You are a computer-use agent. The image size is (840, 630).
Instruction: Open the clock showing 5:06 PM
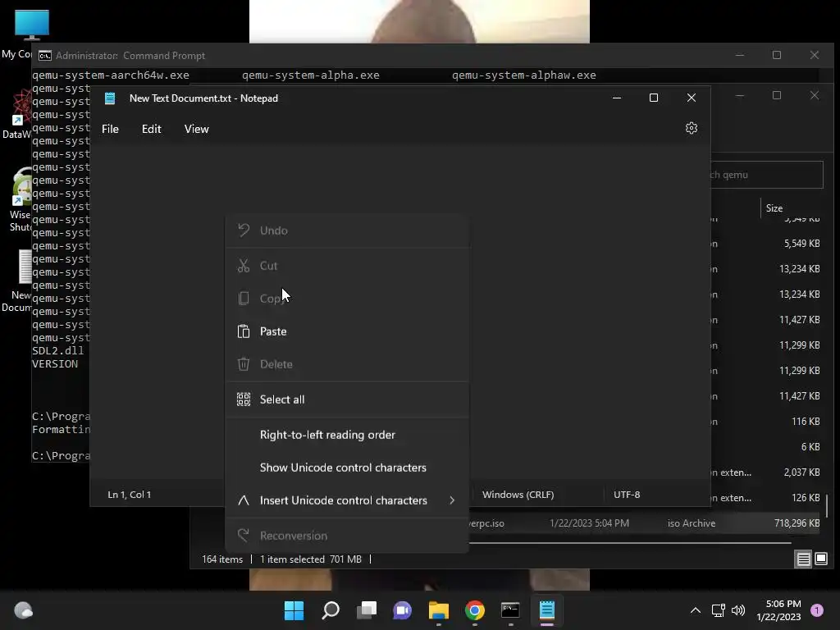pos(778,610)
